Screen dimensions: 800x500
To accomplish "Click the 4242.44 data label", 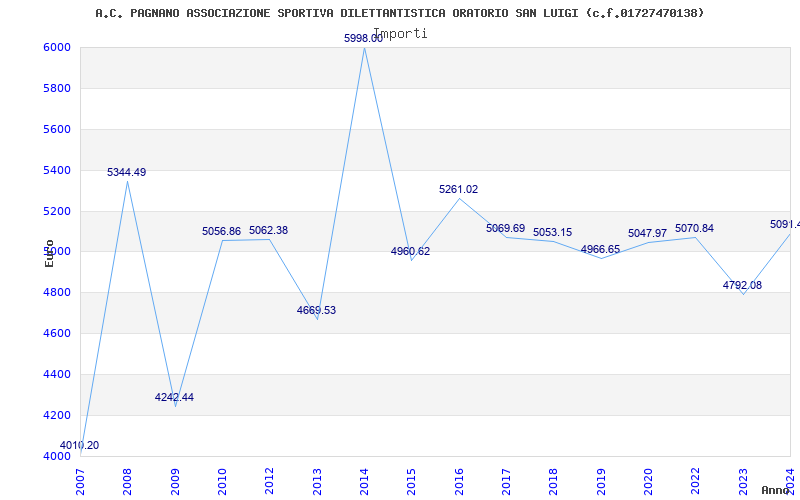I will pyautogui.click(x=174, y=398).
